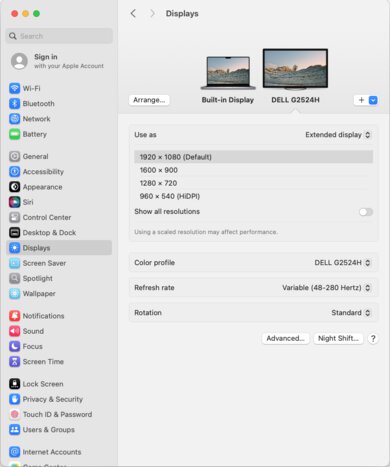Open the Privacy & Security hand icon
Screen dimensions: 390x467
pos(15,399)
